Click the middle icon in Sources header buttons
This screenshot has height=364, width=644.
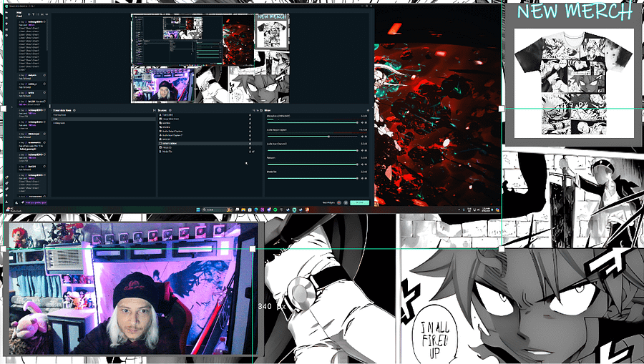point(258,110)
